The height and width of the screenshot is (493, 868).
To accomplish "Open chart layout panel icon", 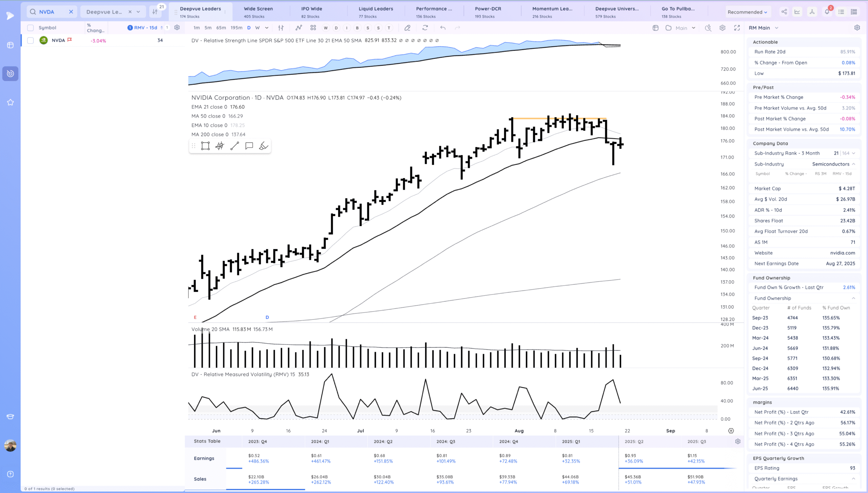I will 655,28.
